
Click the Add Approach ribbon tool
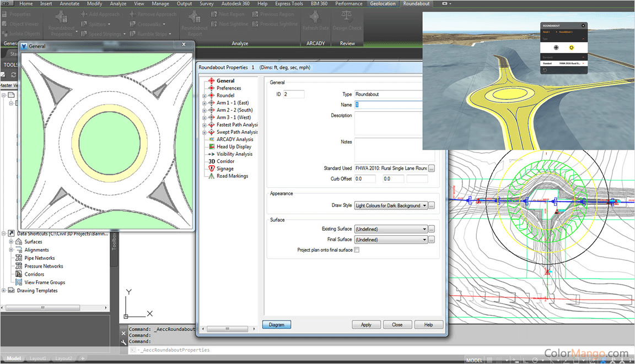pyautogui.click(x=100, y=14)
